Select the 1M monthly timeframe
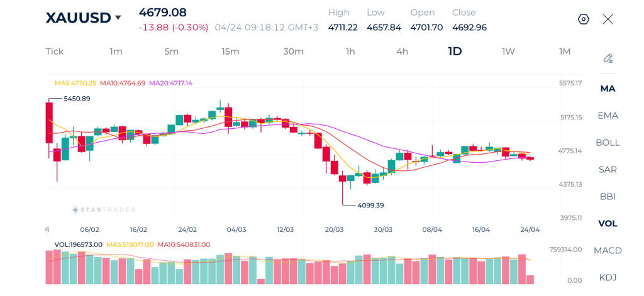 coord(565,52)
